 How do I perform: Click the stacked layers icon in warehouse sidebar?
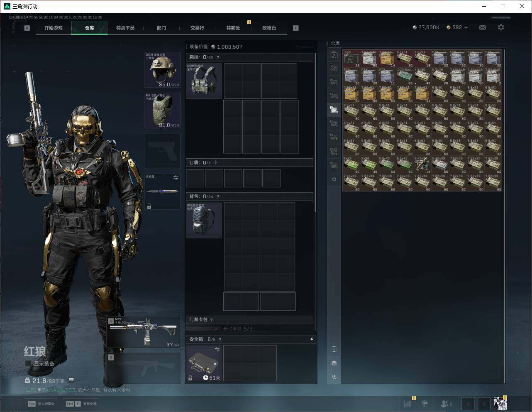coord(334,363)
